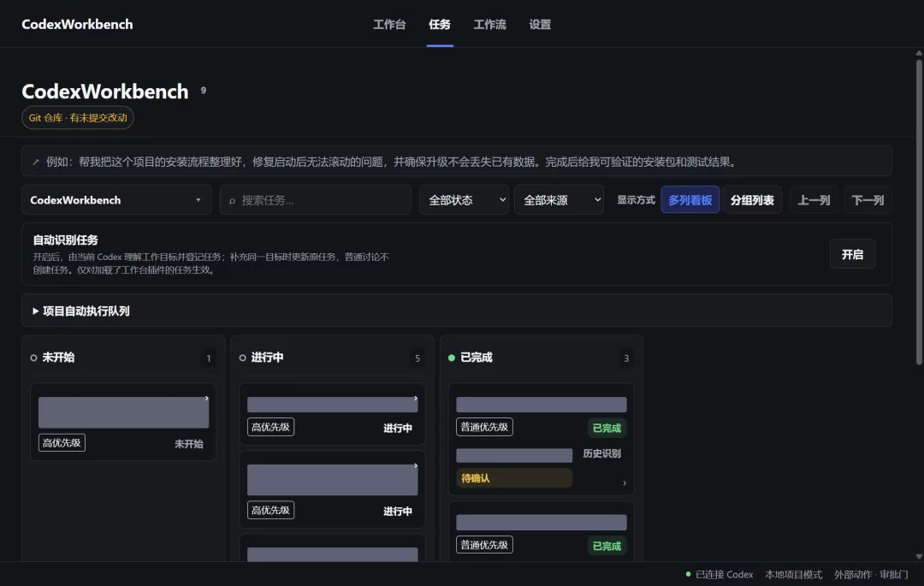924x586 pixels.
Task: Click 外部动作 · 审批门 in status bar
Action: tap(871, 574)
